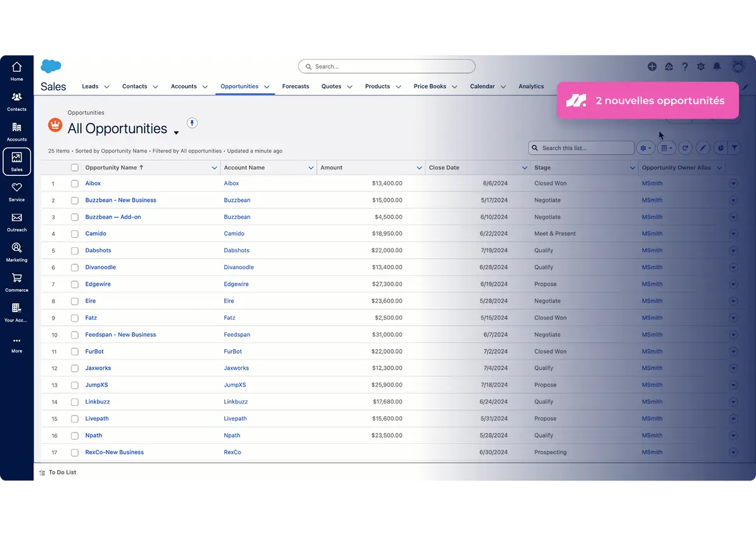Click the refresh list icon
The height and width of the screenshot is (536, 756).
[x=685, y=148]
